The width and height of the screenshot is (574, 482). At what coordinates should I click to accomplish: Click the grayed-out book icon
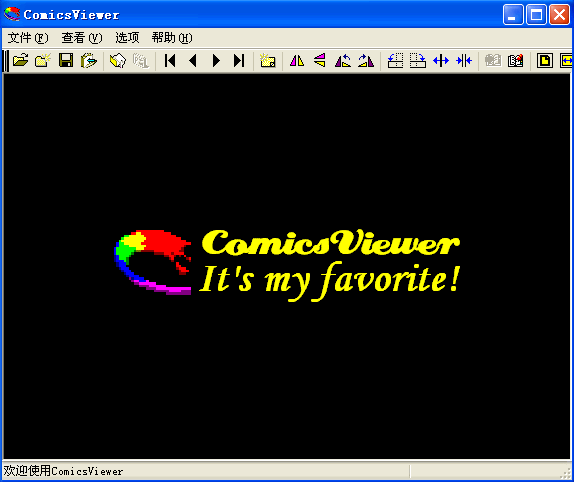[493, 60]
